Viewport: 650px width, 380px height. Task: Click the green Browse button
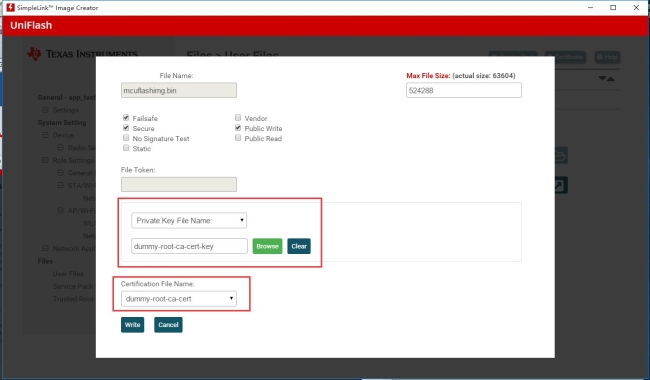pos(267,246)
